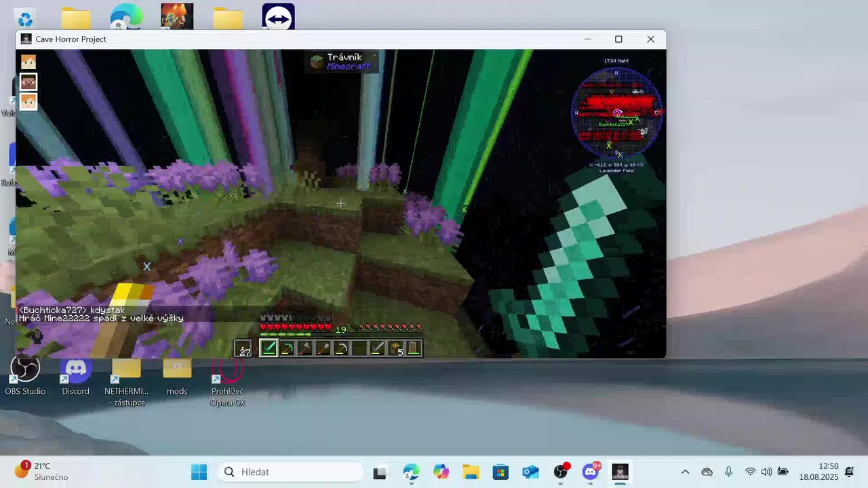The height and width of the screenshot is (488, 868).
Task: Click the '17:24 Night' clock above minimap
Action: point(616,61)
